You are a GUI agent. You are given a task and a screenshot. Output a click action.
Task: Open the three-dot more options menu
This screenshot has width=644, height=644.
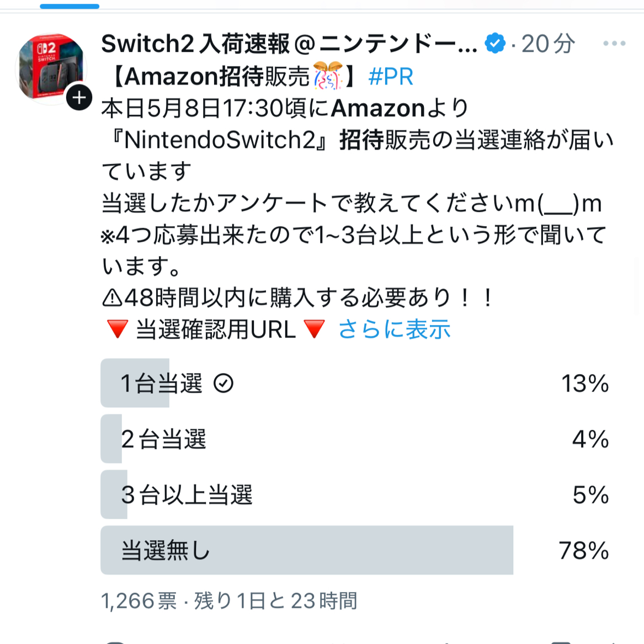(614, 43)
